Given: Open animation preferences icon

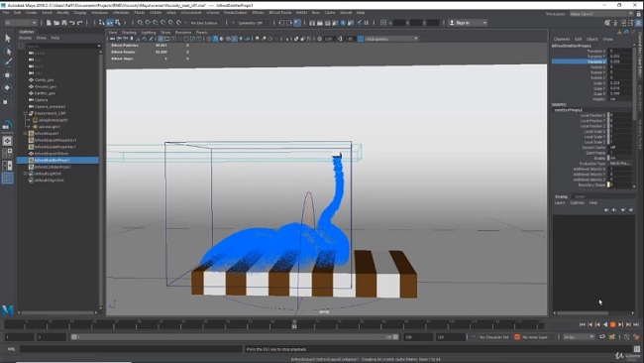Looking at the screenshot, I should [636, 337].
